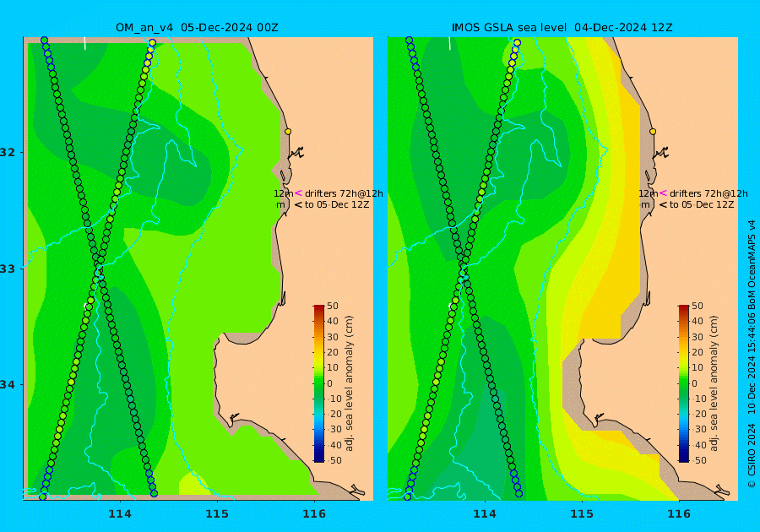Click magenta drifter arrow in right panel
Screen dimensions: 760x532
(663, 193)
